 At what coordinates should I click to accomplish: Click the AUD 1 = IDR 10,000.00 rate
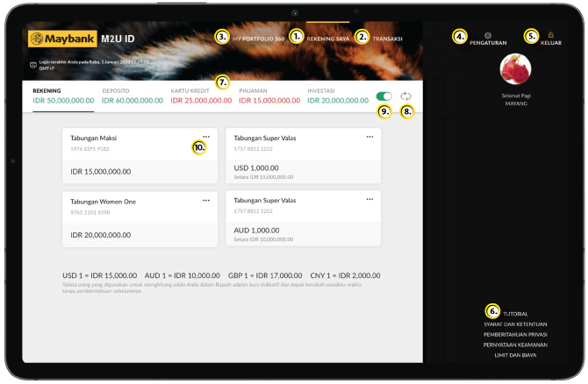coord(183,275)
